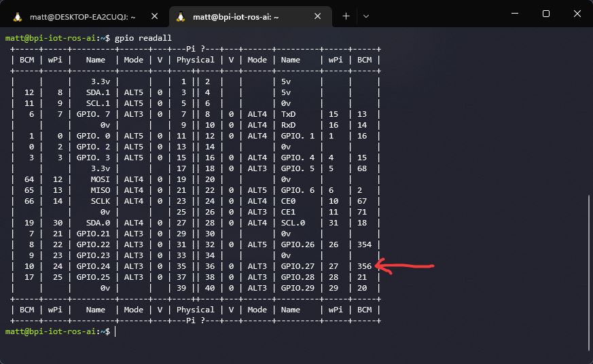
Task: Click the name 'GPIO. 4'
Action: [298, 158]
